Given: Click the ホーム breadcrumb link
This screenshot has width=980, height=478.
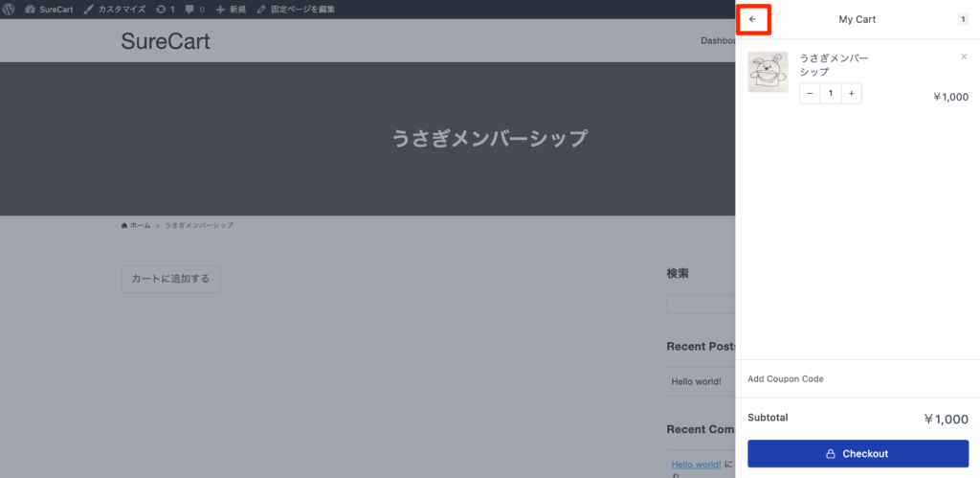Looking at the screenshot, I should [136, 225].
